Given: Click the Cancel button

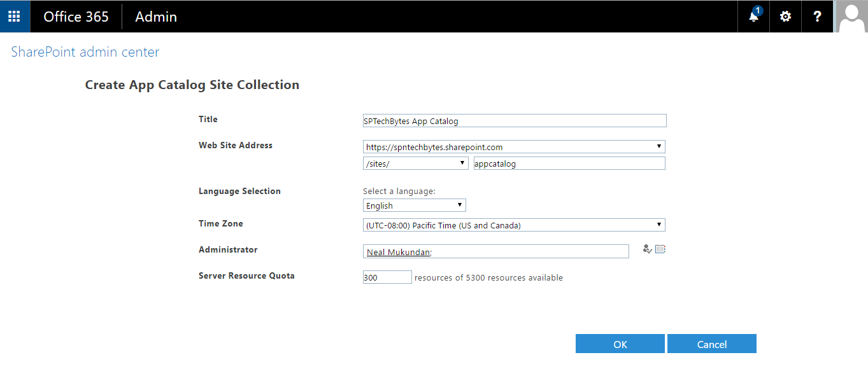Looking at the screenshot, I should click(712, 344).
